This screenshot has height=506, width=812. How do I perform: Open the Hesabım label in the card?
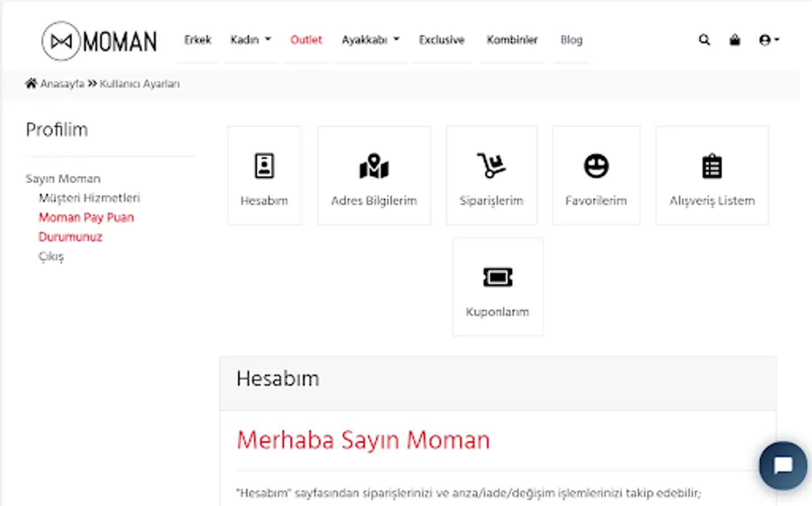(x=264, y=201)
